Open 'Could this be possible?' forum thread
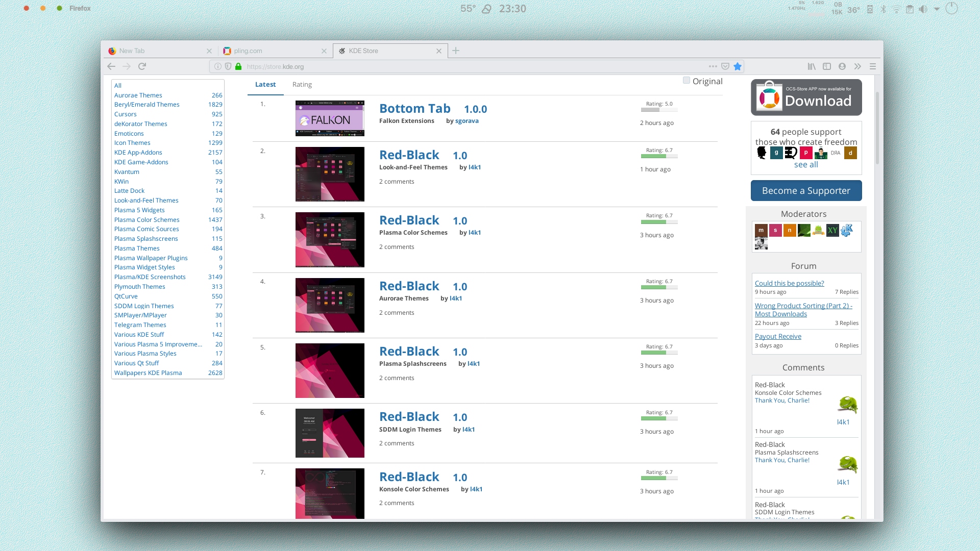 [789, 283]
